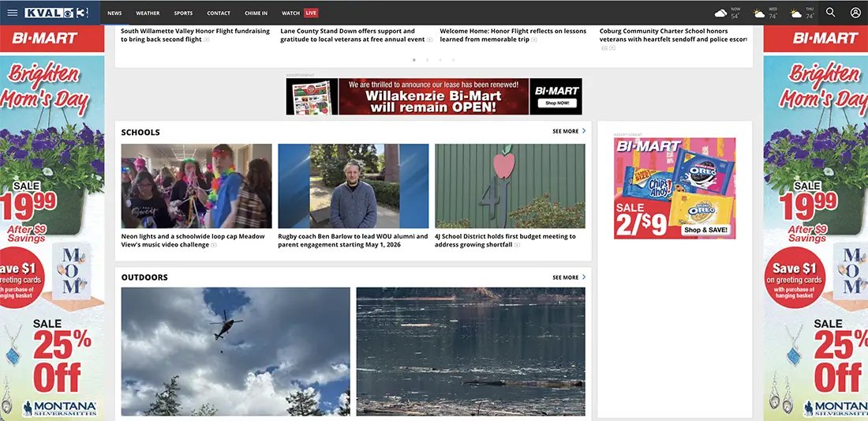Select the fourth carousel pagination dot
Viewport: 868px width, 421px height.
454,60
